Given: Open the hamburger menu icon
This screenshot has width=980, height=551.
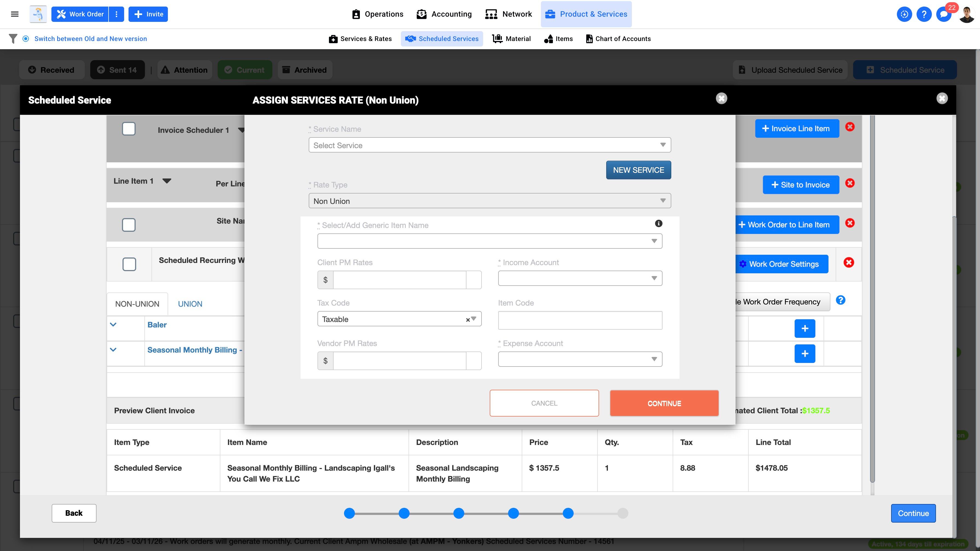Looking at the screenshot, I should point(15,14).
